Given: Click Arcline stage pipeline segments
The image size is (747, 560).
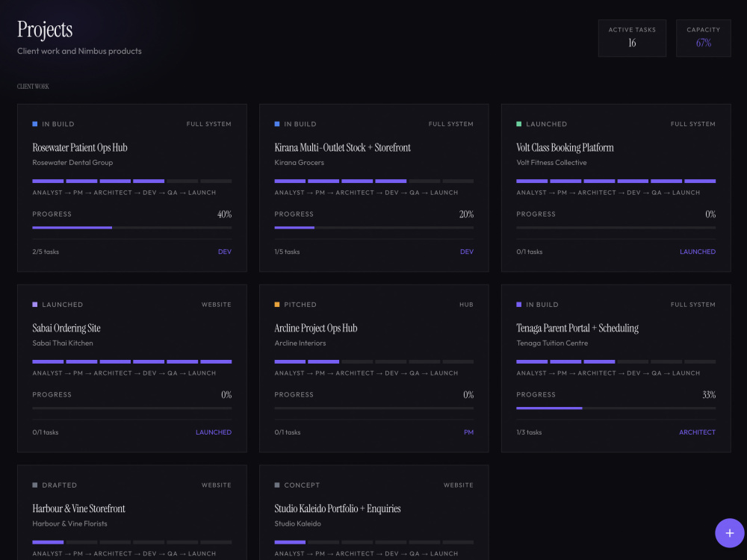Looking at the screenshot, I should (374, 361).
